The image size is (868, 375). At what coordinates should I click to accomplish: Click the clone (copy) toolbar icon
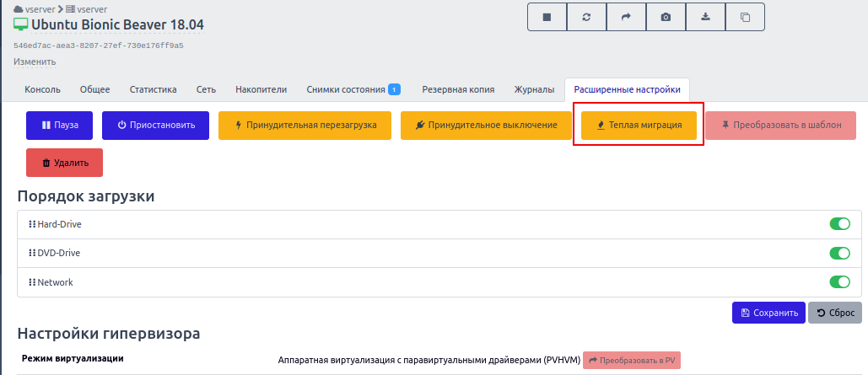coord(745,17)
